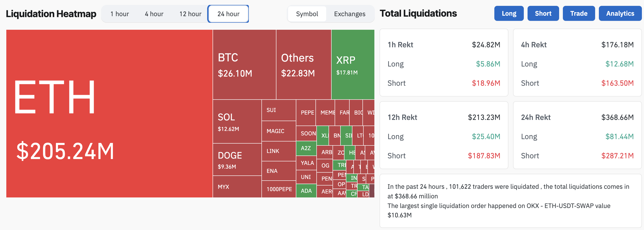Toggle heatmap grouping to Symbol
Viewport: 644px width, 230px height.
pos(307,14)
